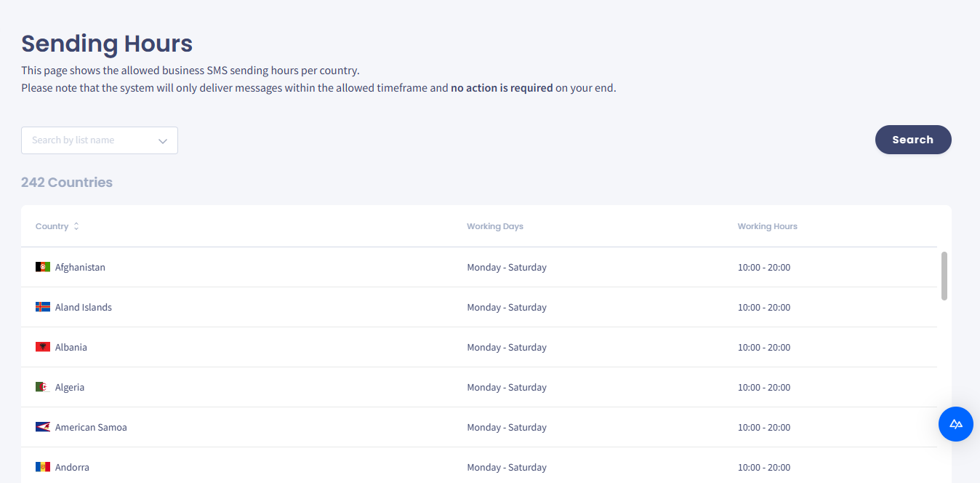Select the Aland Islands country name
The height and width of the screenshot is (483, 980).
click(x=84, y=307)
